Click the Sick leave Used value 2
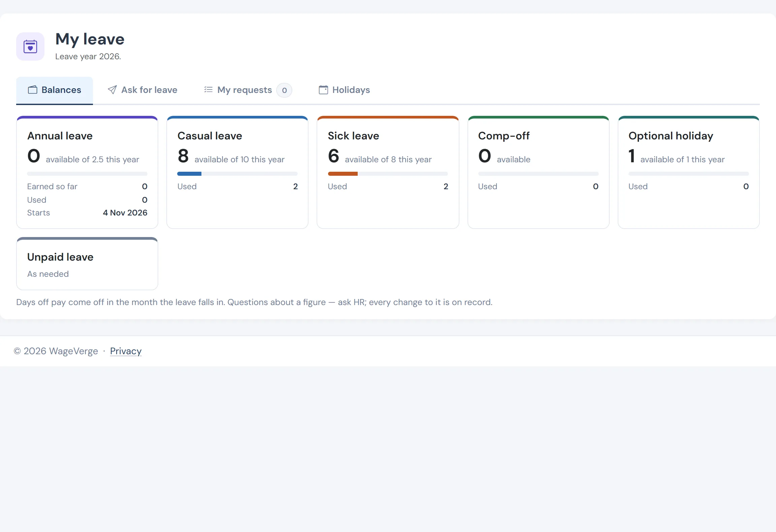 [x=446, y=186]
